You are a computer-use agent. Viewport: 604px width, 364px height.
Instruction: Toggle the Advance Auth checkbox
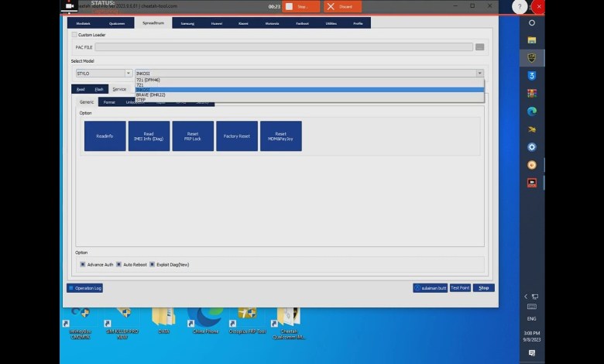[83, 265]
